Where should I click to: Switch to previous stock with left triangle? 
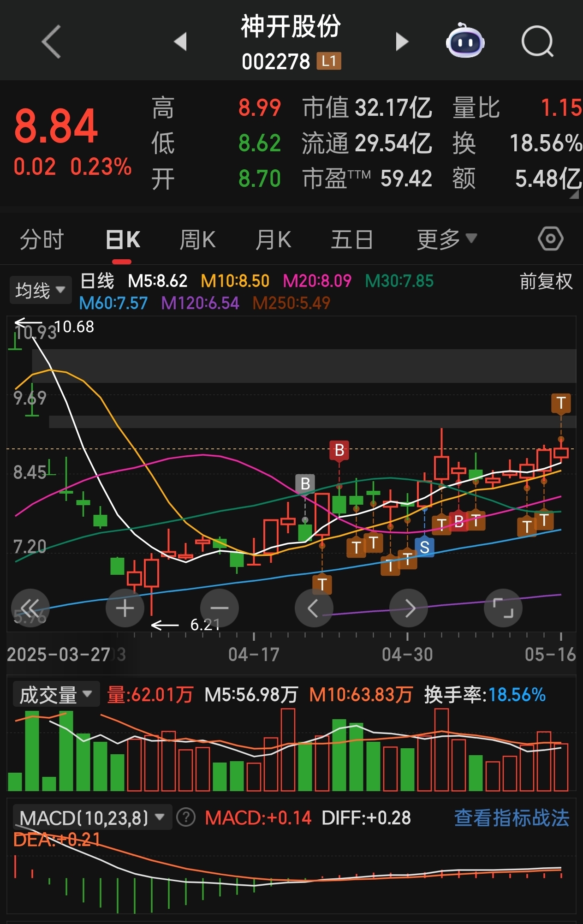tap(180, 42)
